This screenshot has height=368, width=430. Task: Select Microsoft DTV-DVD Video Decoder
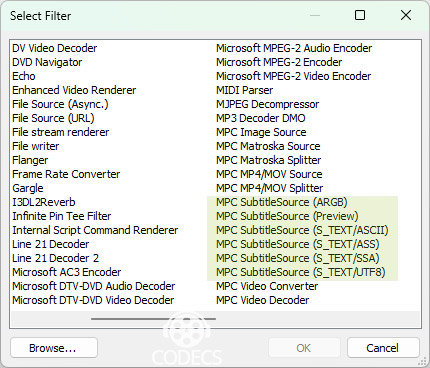point(93,300)
